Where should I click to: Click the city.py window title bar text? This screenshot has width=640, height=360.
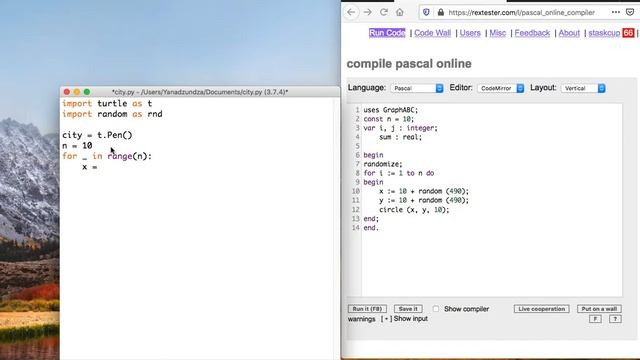coord(200,92)
